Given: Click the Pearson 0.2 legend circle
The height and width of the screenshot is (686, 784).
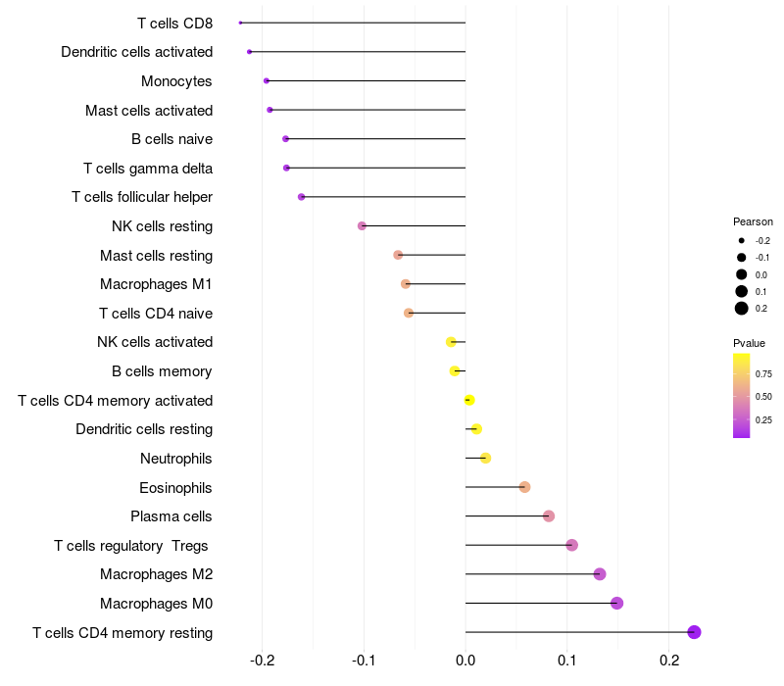Looking at the screenshot, I should tap(742, 309).
